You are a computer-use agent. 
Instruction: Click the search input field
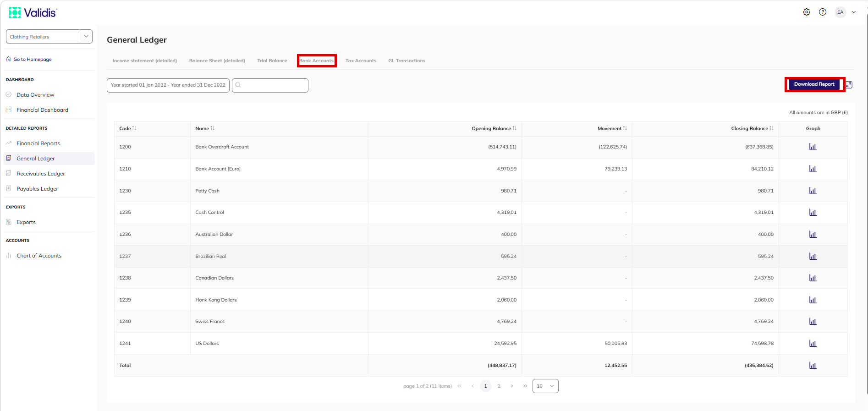pos(270,85)
